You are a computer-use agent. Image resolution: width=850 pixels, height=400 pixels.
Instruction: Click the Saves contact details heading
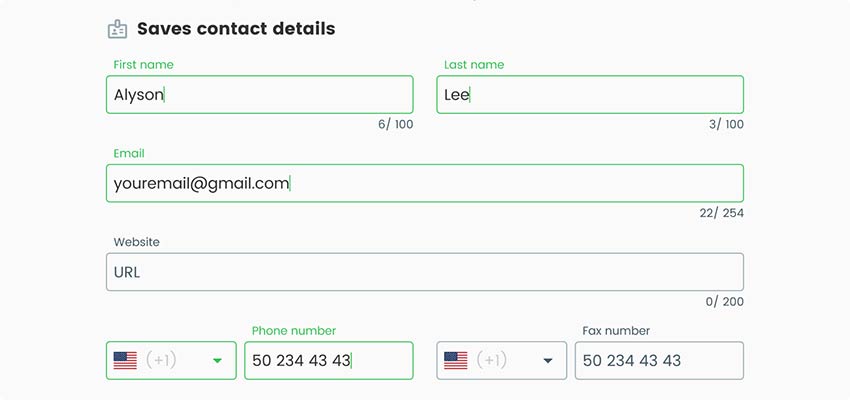(x=236, y=29)
